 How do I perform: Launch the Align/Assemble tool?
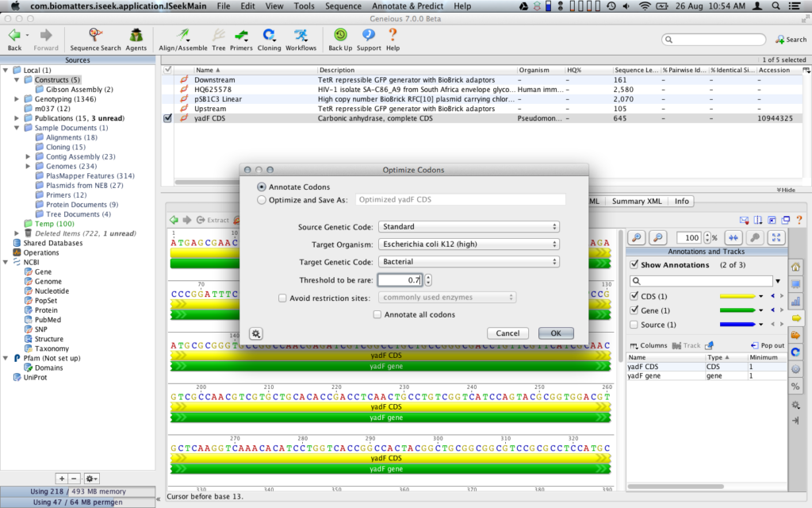(182, 37)
